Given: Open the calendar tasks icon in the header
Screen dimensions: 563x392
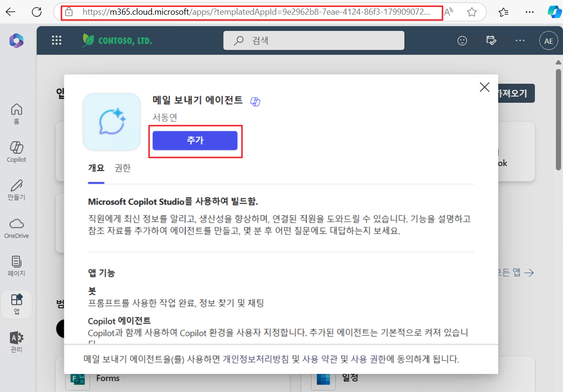Looking at the screenshot, I should [x=491, y=40].
